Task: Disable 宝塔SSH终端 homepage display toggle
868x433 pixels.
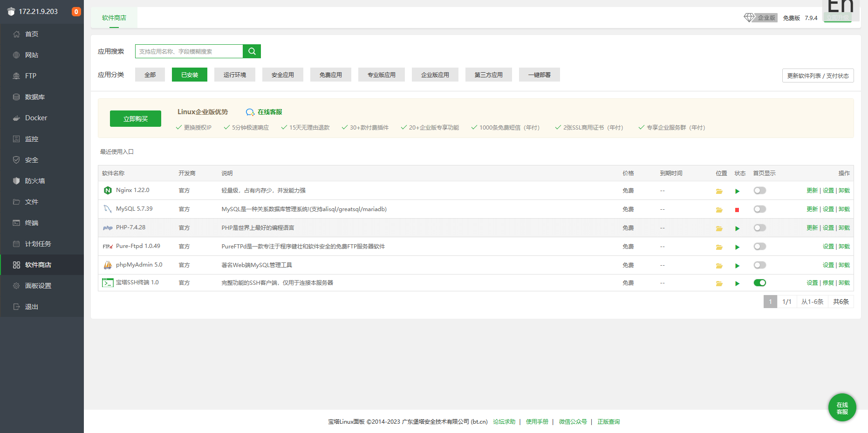Action: (x=759, y=282)
